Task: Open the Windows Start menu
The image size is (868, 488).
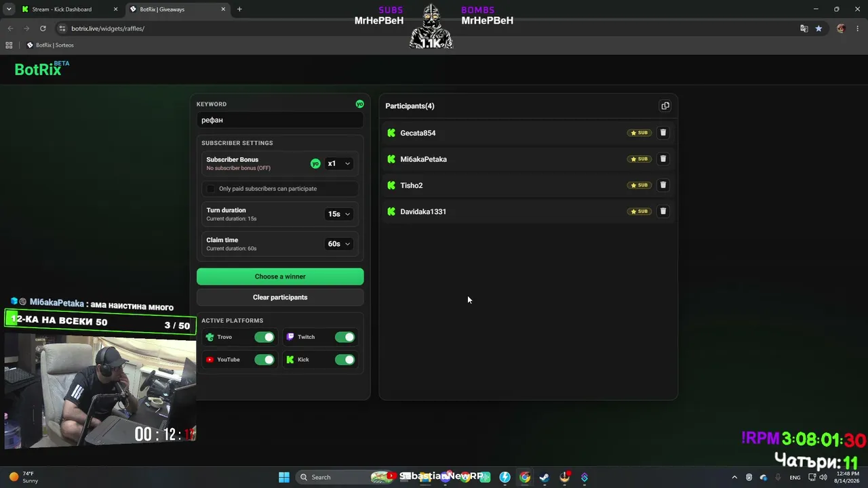Action: click(x=284, y=477)
